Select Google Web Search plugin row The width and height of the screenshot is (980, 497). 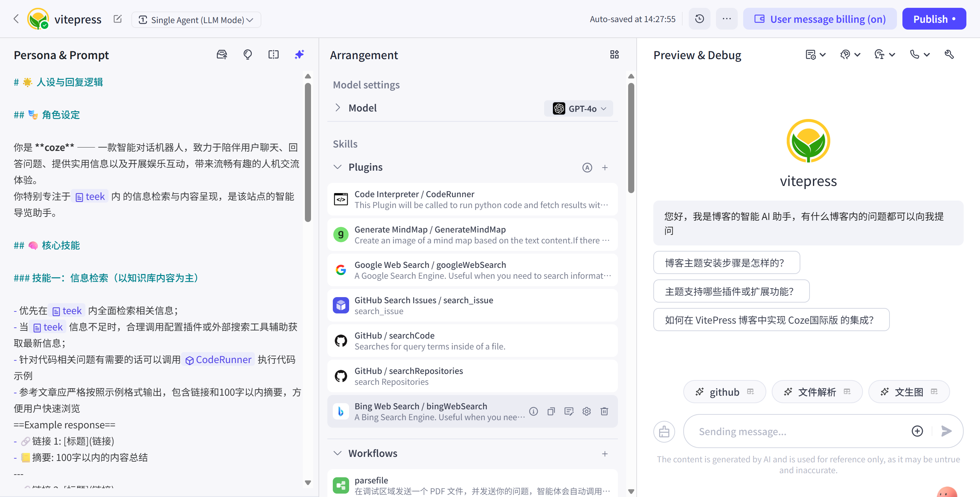[x=472, y=270]
